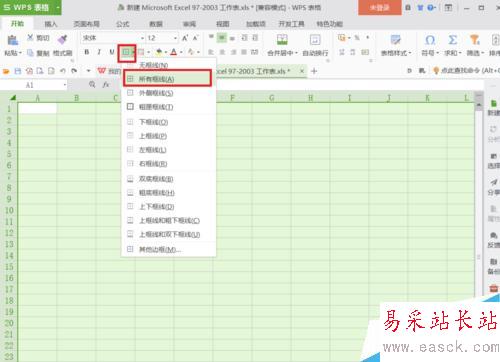Open the 公式 Formulas ribbon tab
500x362 pixels.
point(122,24)
